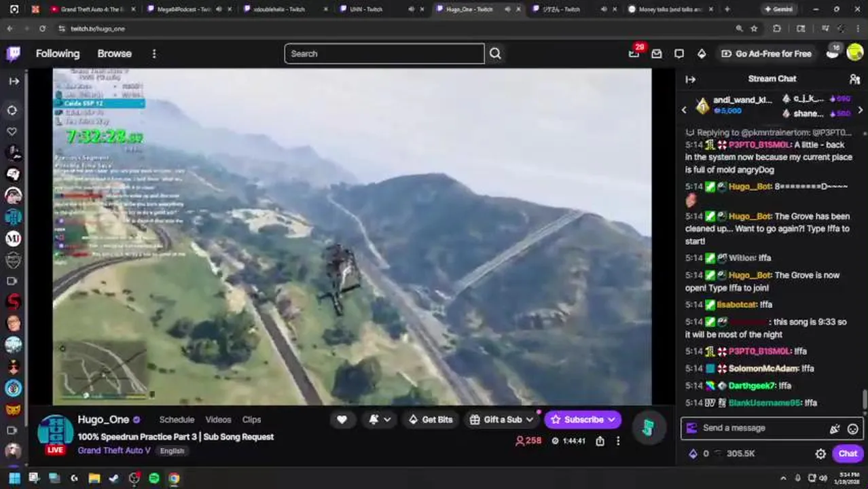Screen dimensions: 868x489
Task: Open File Explorer from the taskbar
Action: 94,478
